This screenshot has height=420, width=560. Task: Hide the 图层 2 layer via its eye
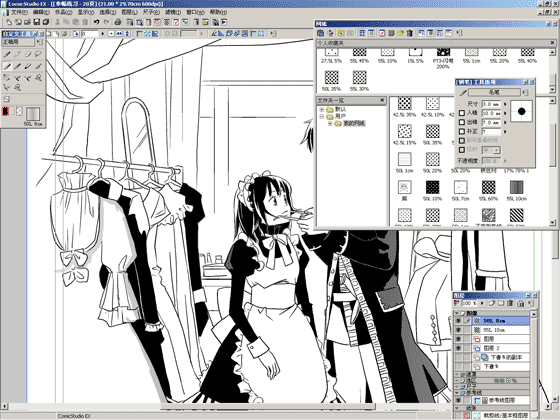(x=458, y=348)
